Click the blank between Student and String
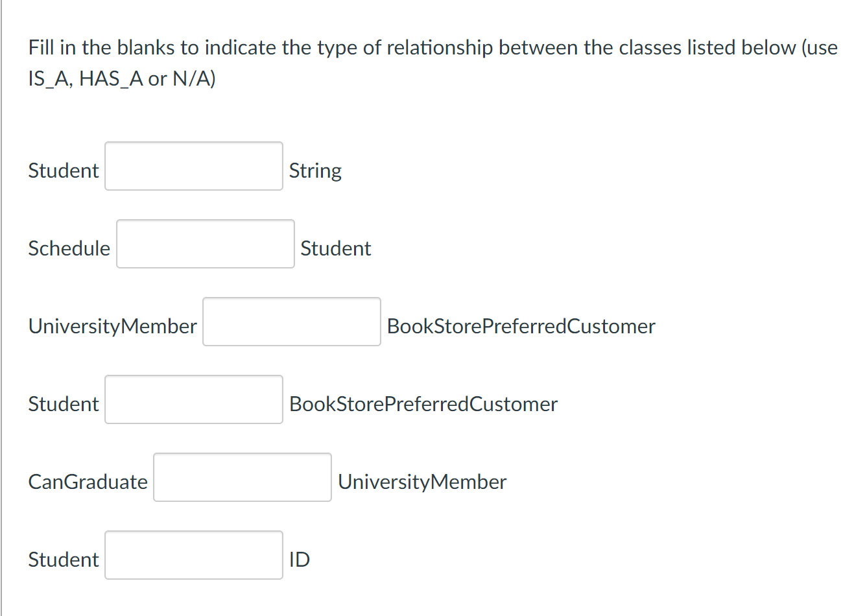Viewport: 854px width, 616px height. click(194, 166)
